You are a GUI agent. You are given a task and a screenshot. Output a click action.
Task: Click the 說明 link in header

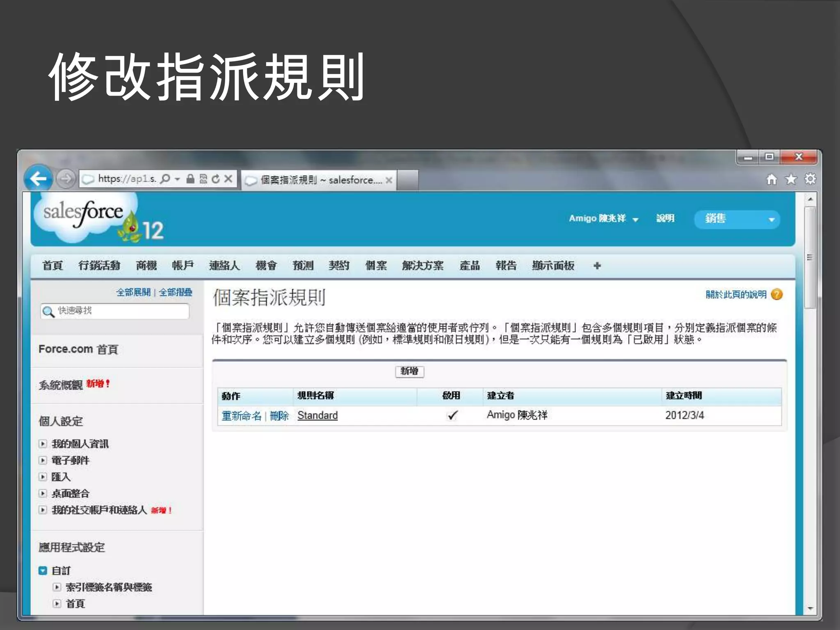(x=665, y=218)
